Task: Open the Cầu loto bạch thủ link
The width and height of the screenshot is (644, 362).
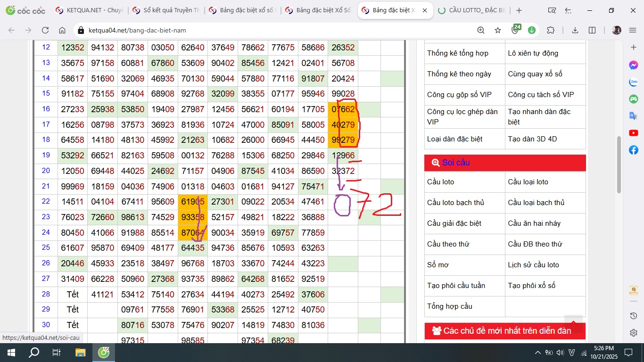Action: (455, 203)
